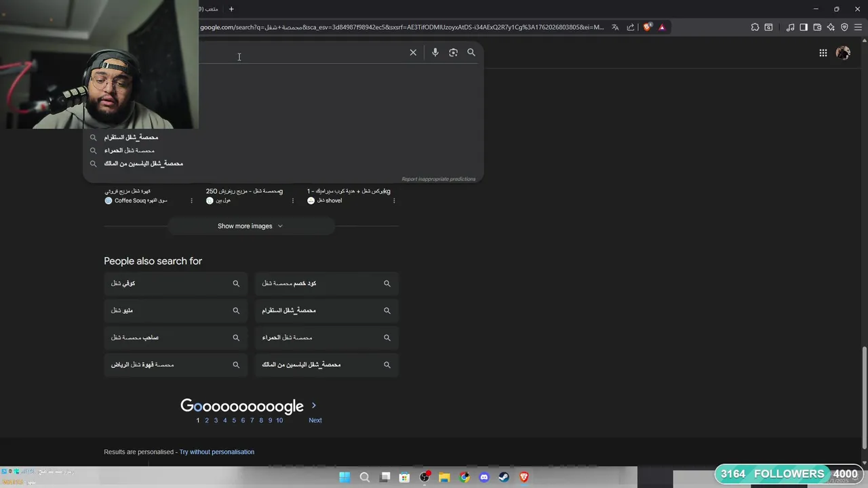The width and height of the screenshot is (868, 488).
Task: Click inside the Google search text field
Action: (x=302, y=53)
